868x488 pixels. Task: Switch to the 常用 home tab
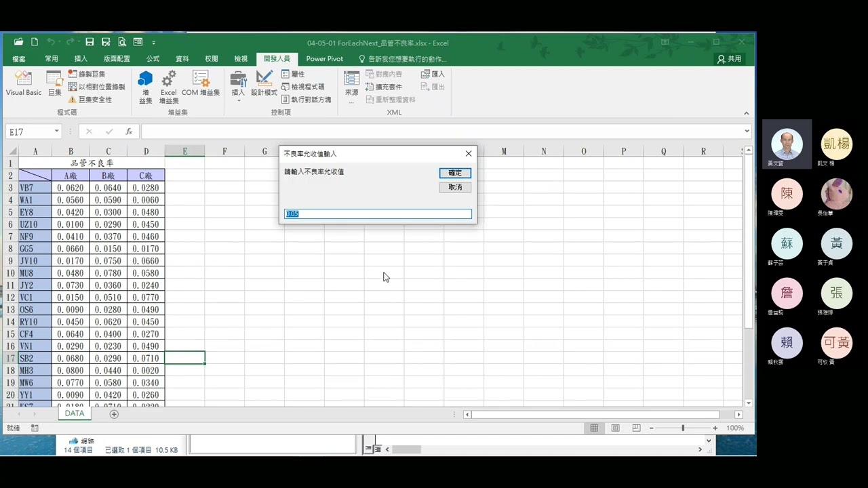[x=52, y=59]
